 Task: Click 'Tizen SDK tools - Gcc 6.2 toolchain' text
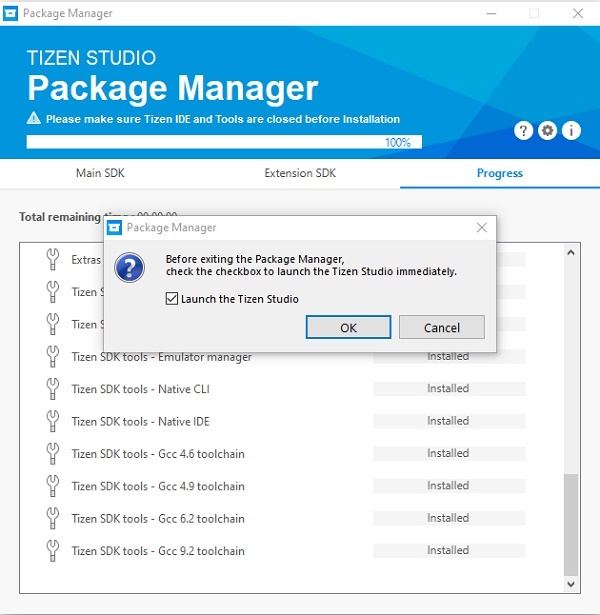(158, 519)
